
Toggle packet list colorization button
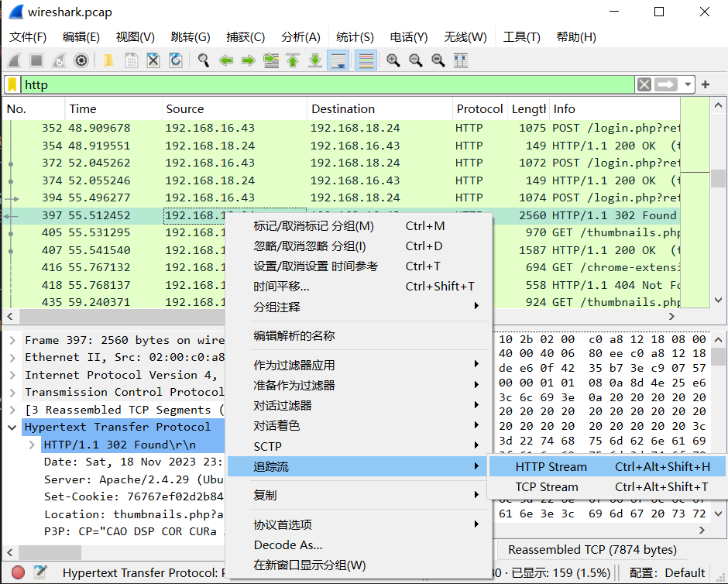click(366, 60)
